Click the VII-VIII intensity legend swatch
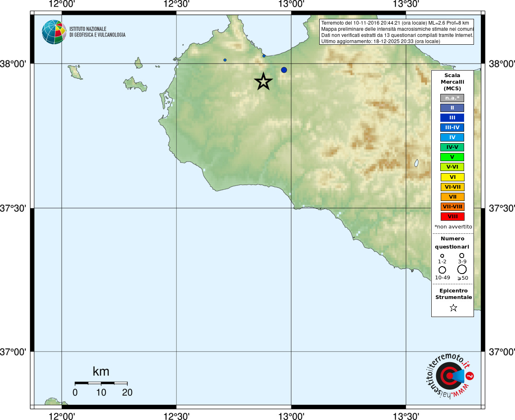 click(453, 207)
